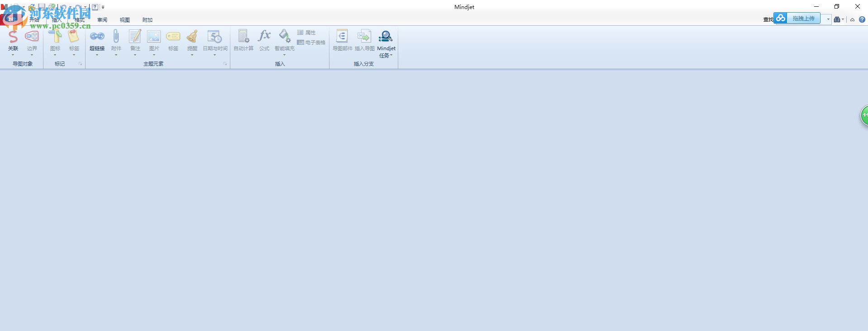Click the 关联 relationship icon
This screenshot has width=868, height=331.
(13, 37)
